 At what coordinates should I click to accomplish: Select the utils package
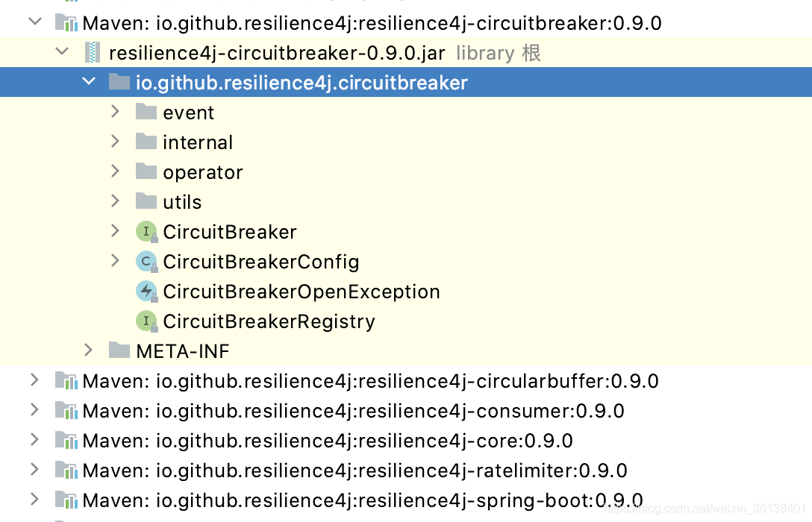[x=182, y=201]
